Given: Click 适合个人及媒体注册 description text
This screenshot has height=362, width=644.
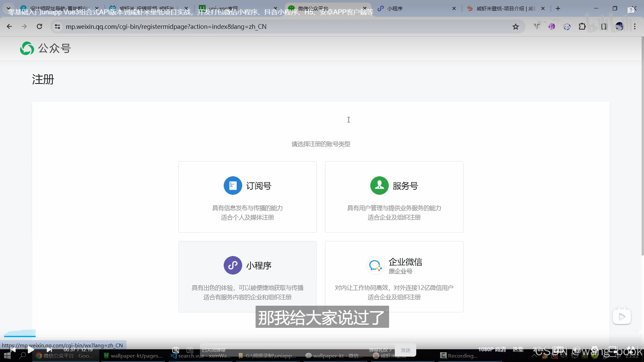Looking at the screenshot, I should [x=247, y=218].
